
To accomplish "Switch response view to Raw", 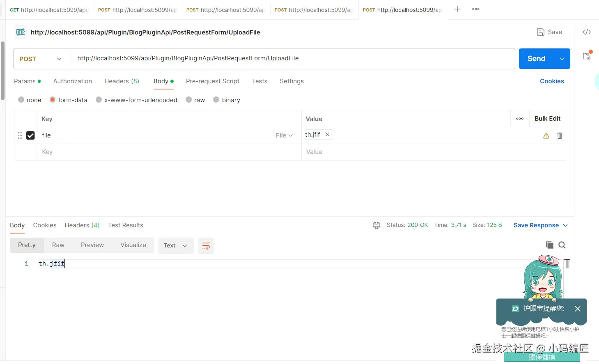I will coord(58,245).
